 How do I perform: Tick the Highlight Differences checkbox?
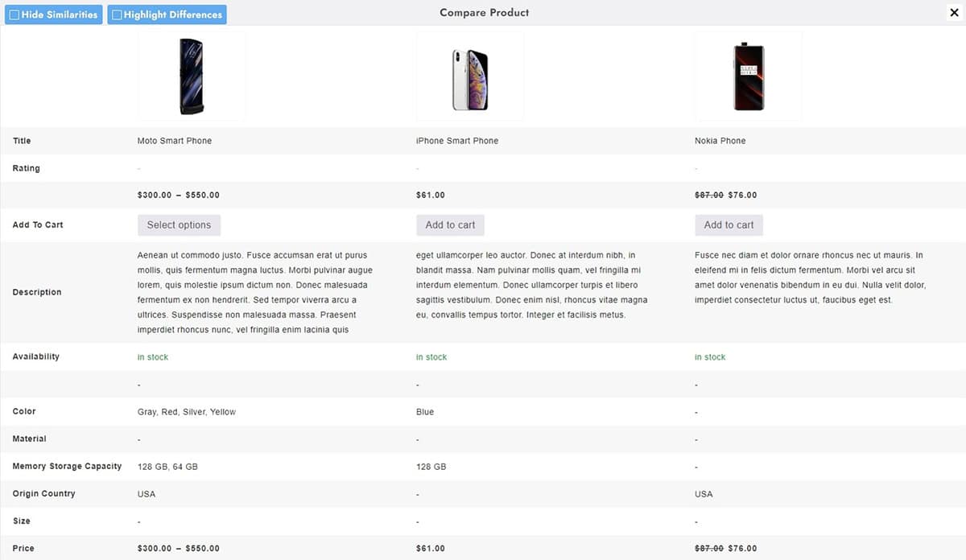click(117, 14)
